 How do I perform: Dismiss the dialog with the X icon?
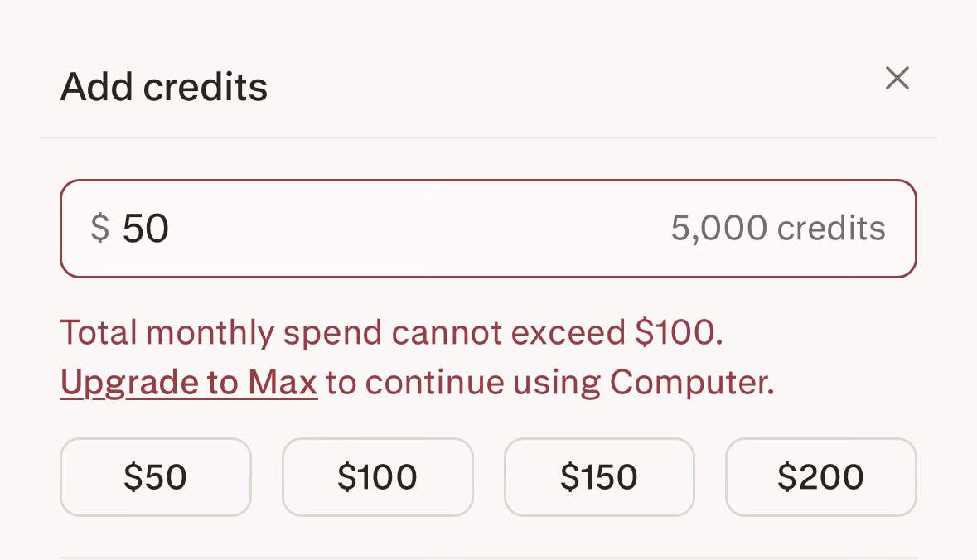[897, 79]
